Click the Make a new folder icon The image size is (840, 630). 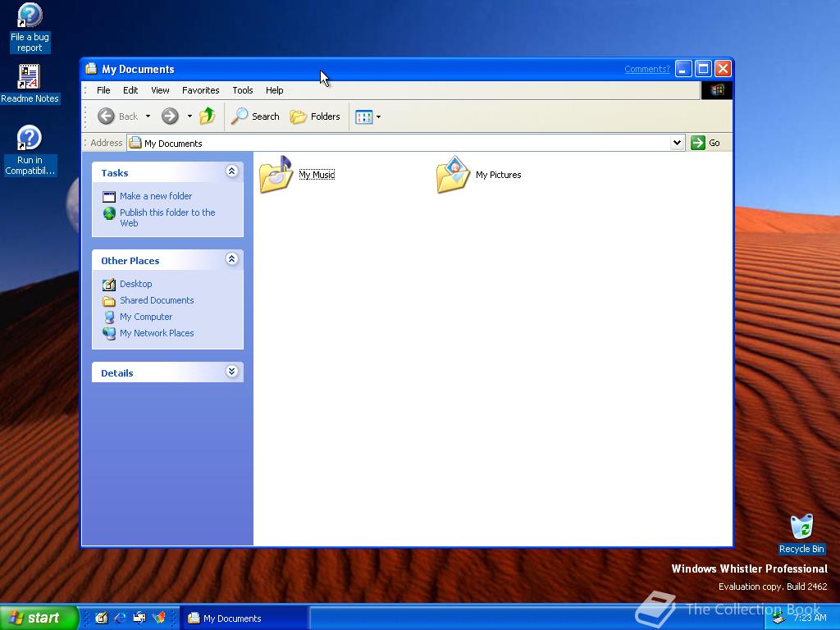(x=109, y=197)
